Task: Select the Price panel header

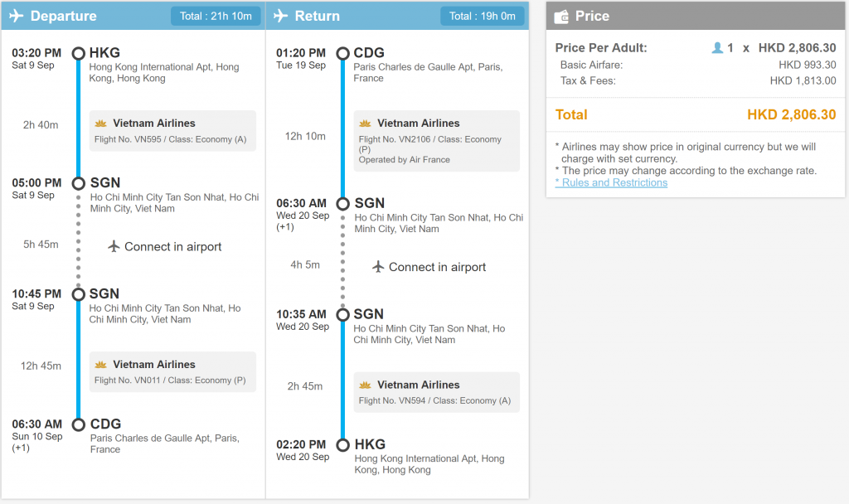Action: [x=696, y=16]
